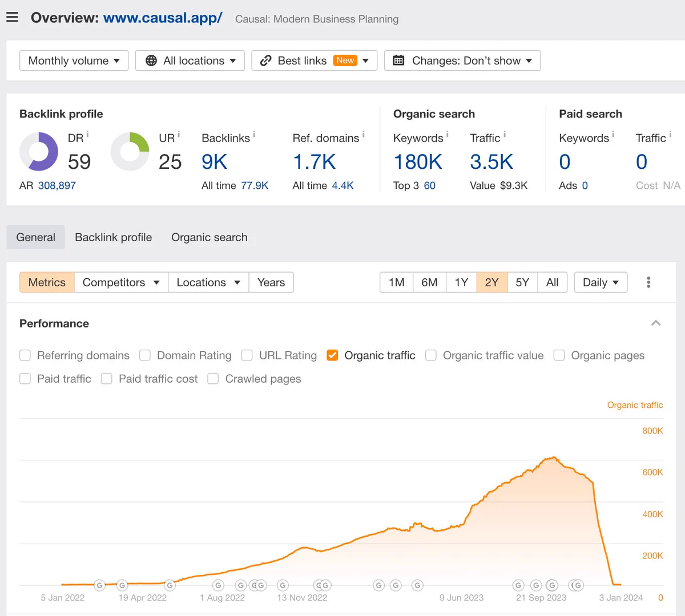
Task: Open the Daily interval dropdown
Action: (601, 282)
